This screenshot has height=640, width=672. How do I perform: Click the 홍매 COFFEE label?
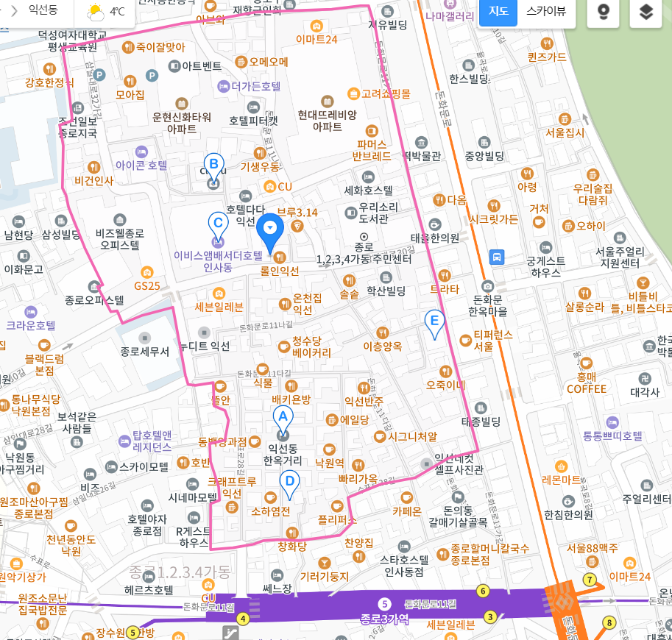tap(587, 383)
